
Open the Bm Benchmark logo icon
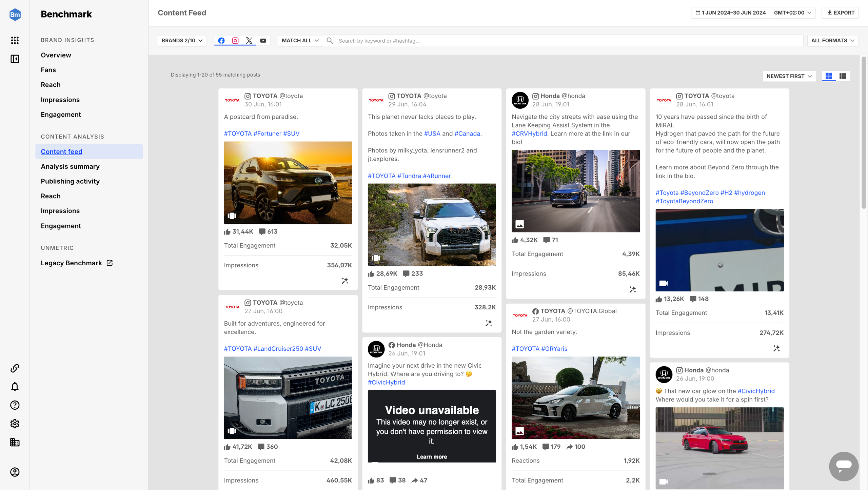[15, 15]
